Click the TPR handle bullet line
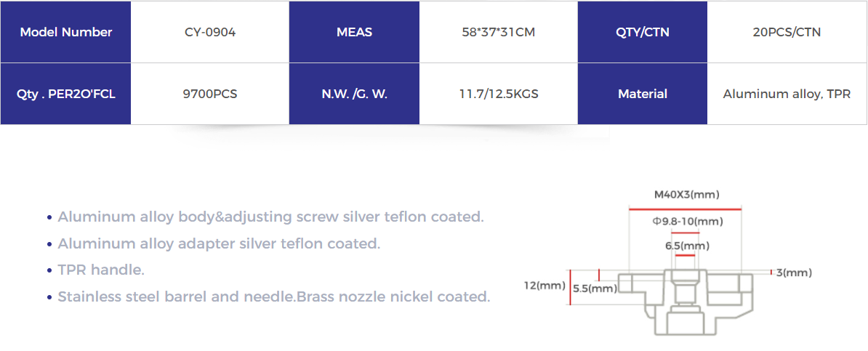This screenshot has height=351, width=868. pos(101,270)
